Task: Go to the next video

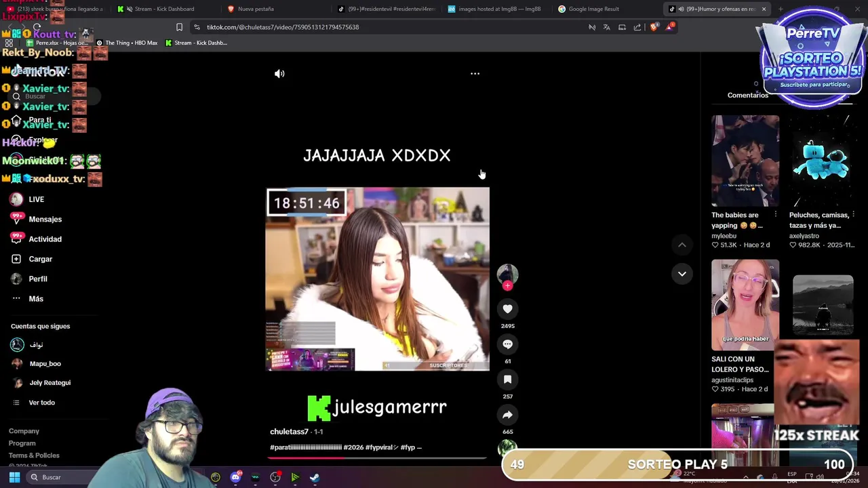Action: (x=682, y=274)
